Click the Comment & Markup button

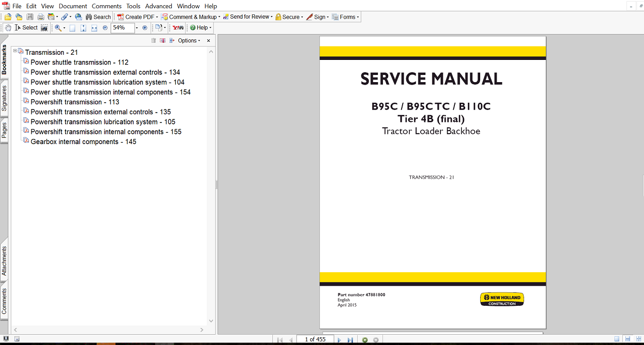191,17
